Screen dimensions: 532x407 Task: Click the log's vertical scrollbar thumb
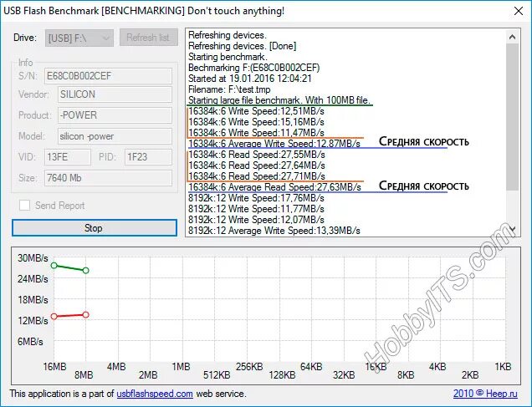pos(512,117)
